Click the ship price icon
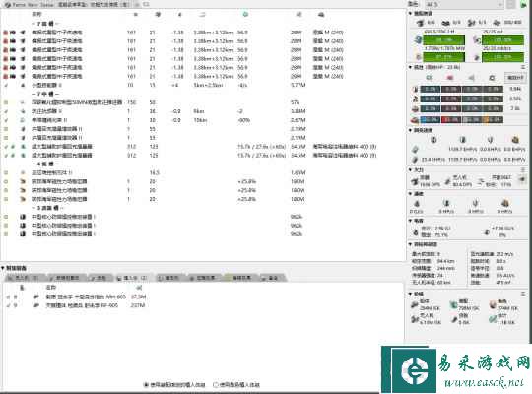The image size is (532, 394). pos(415,305)
